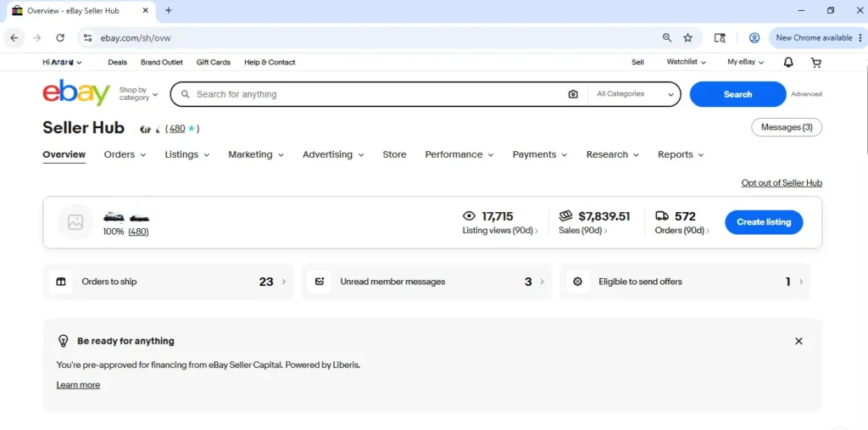Click the Orders truck icon
Viewport: 868px width, 430px height.
click(x=661, y=215)
